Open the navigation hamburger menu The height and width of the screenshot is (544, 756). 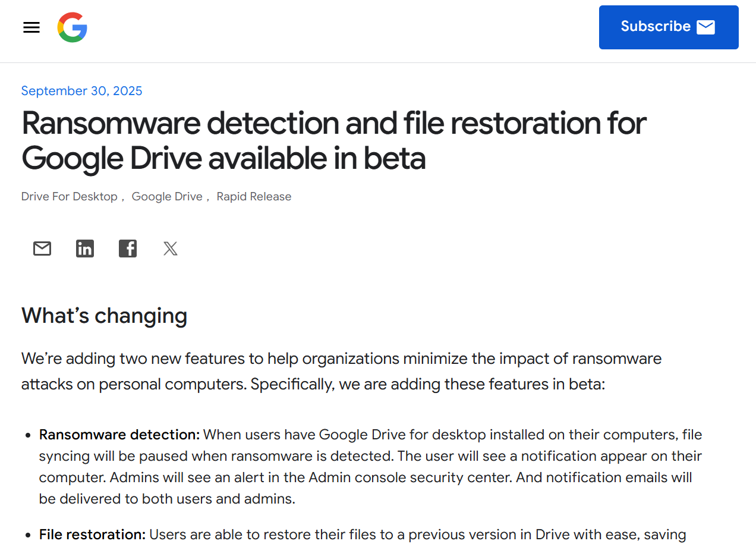pyautogui.click(x=31, y=27)
